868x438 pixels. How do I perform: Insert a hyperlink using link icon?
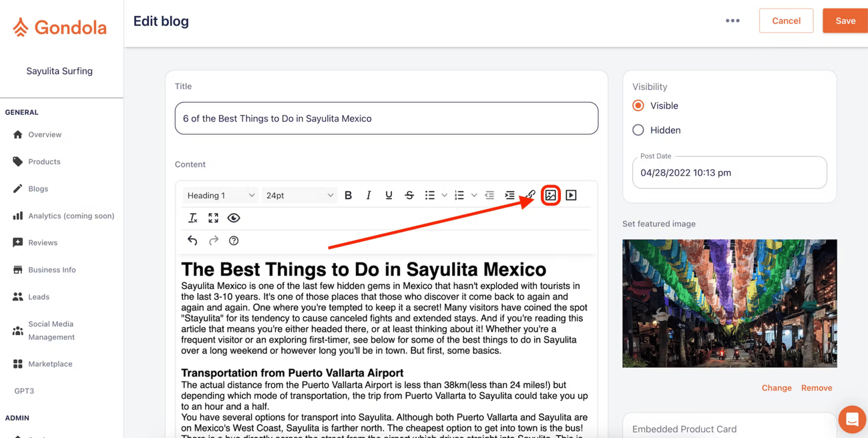pos(530,195)
